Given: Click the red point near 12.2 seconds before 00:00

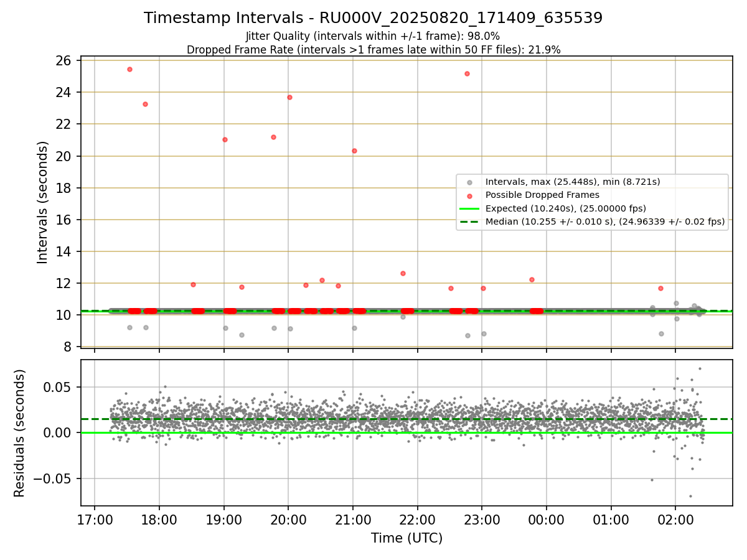Looking at the screenshot, I should 532,279.
